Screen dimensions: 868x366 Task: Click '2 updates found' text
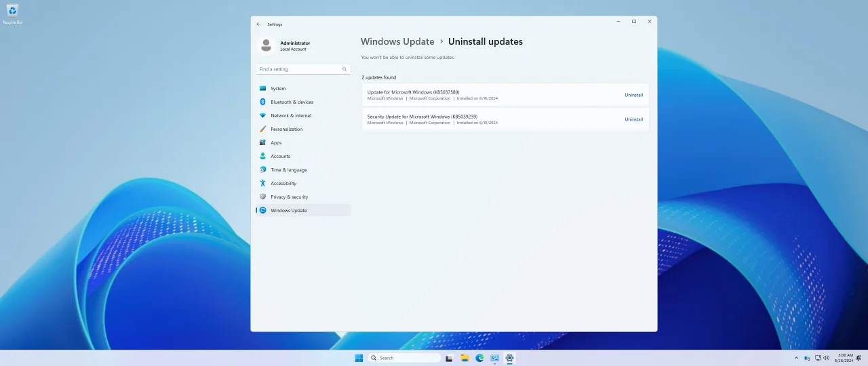tap(379, 77)
